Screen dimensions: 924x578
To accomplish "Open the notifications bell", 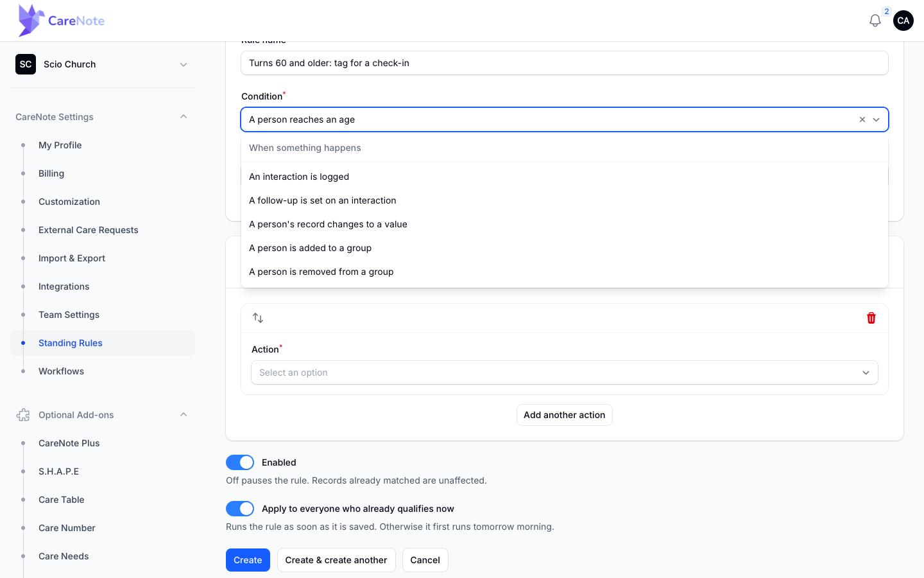I will [875, 21].
